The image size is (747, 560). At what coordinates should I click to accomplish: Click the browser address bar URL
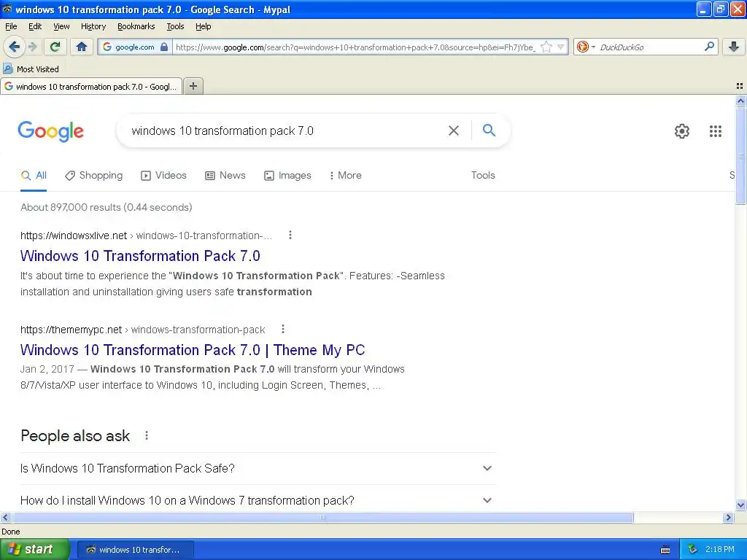tap(355, 47)
